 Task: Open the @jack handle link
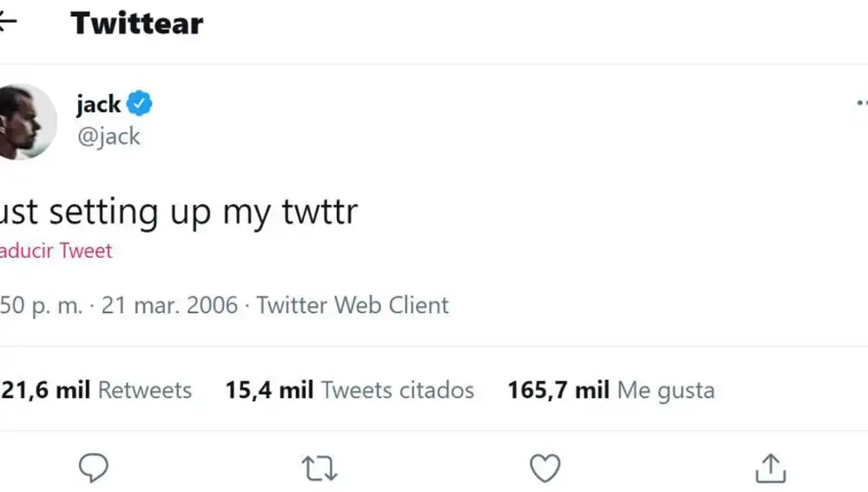[108, 136]
